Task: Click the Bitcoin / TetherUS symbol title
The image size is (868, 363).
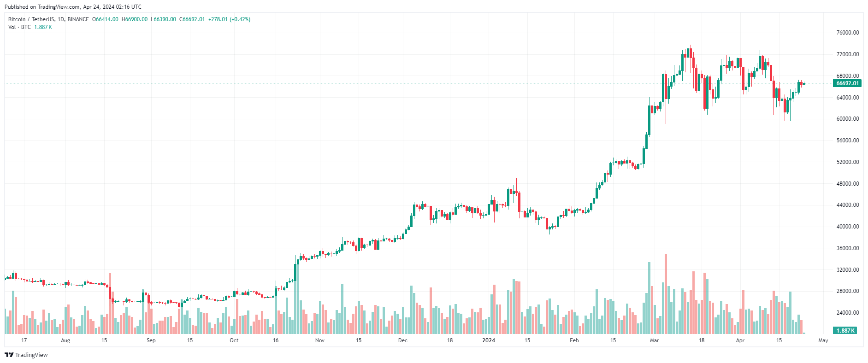Action: pyautogui.click(x=48, y=19)
